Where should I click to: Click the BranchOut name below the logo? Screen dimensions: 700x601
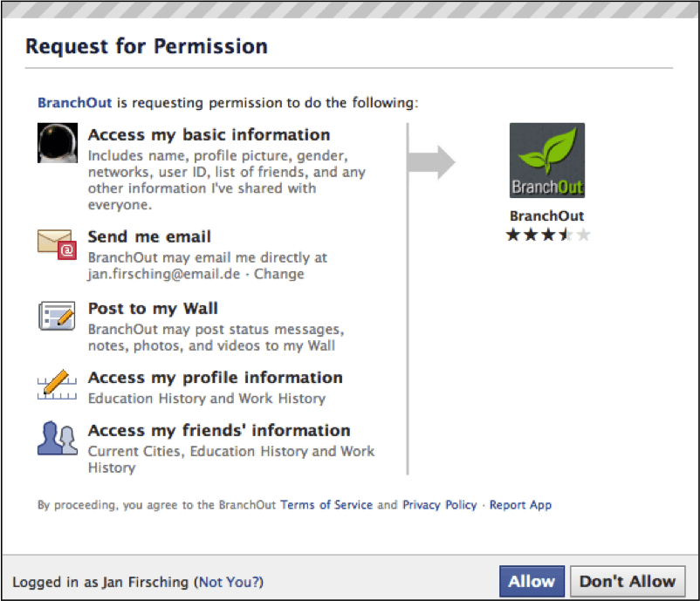click(547, 216)
